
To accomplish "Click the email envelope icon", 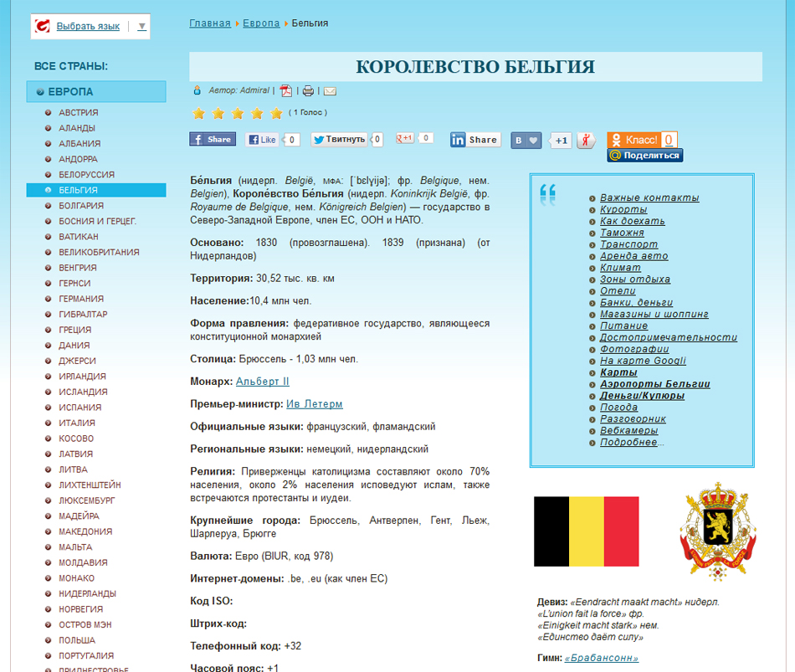I will [x=330, y=91].
